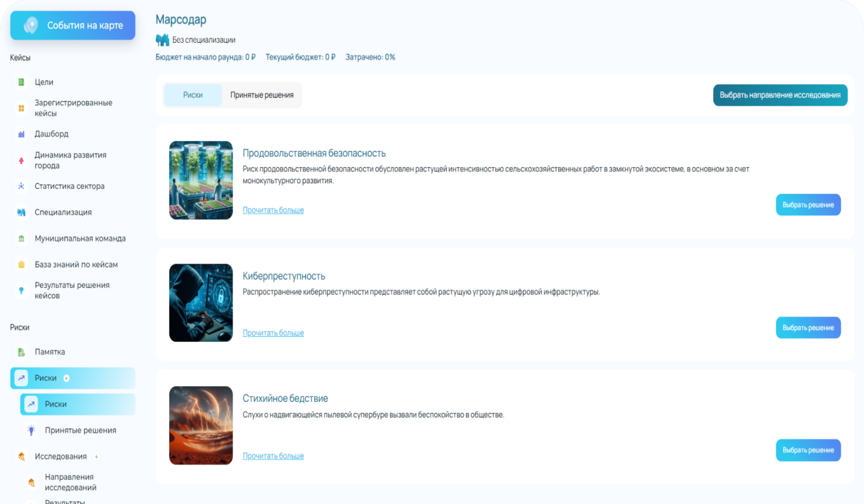Click the lightbulb icon for Принятые решения
864x504 pixels.
point(31,430)
